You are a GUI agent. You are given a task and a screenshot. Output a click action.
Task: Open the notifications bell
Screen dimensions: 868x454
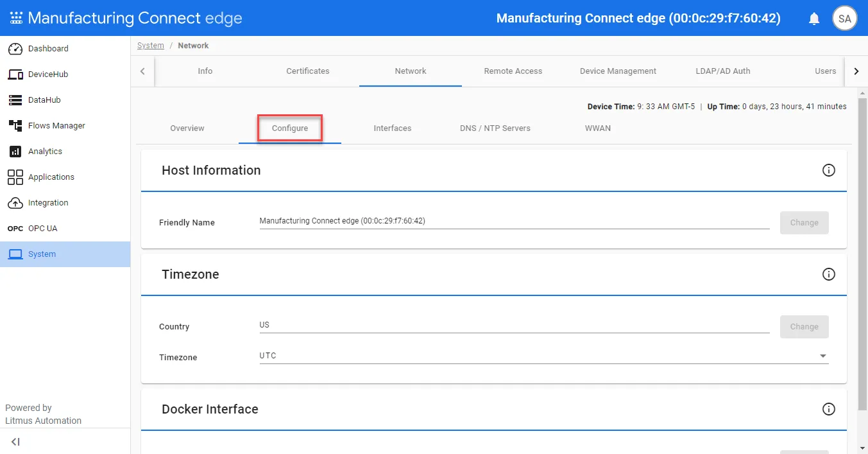click(x=814, y=19)
